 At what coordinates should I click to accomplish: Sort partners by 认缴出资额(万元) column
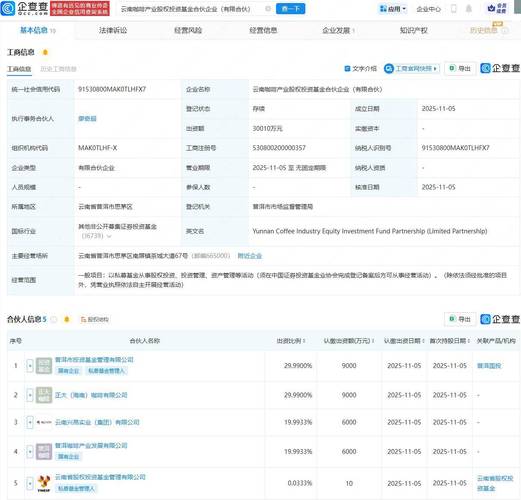click(349, 341)
